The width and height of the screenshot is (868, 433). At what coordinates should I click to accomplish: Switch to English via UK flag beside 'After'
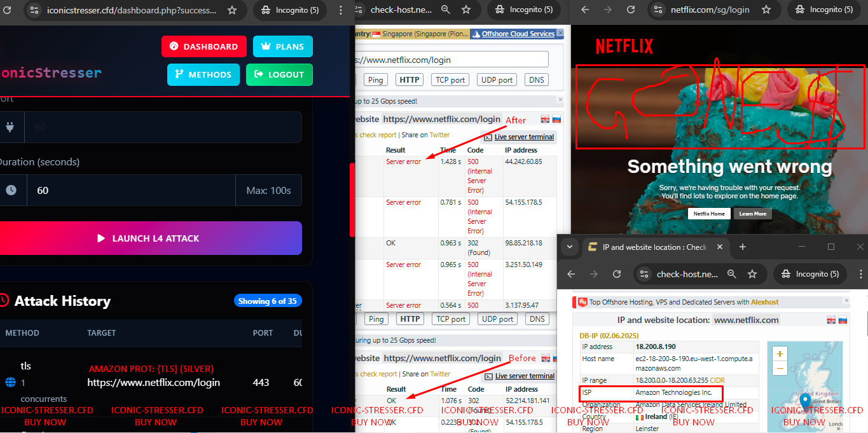point(545,119)
